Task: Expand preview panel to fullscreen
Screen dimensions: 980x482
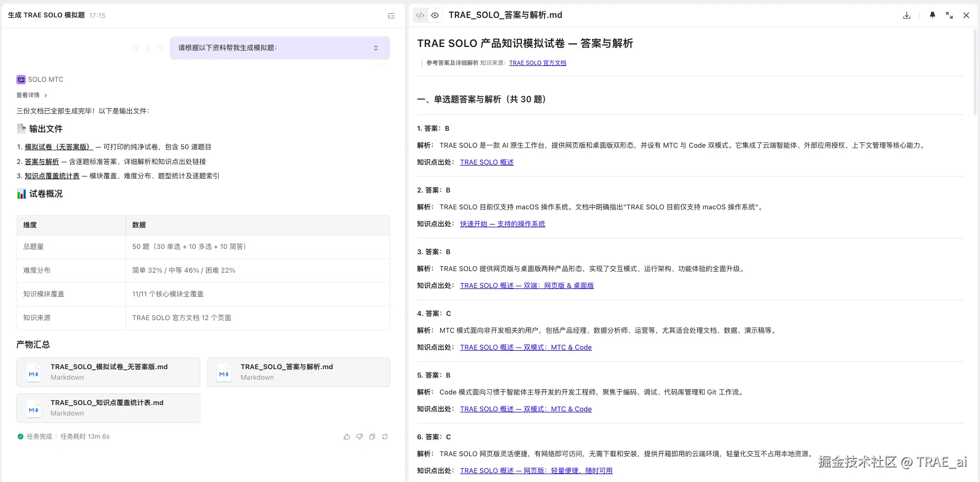Action: (x=949, y=15)
